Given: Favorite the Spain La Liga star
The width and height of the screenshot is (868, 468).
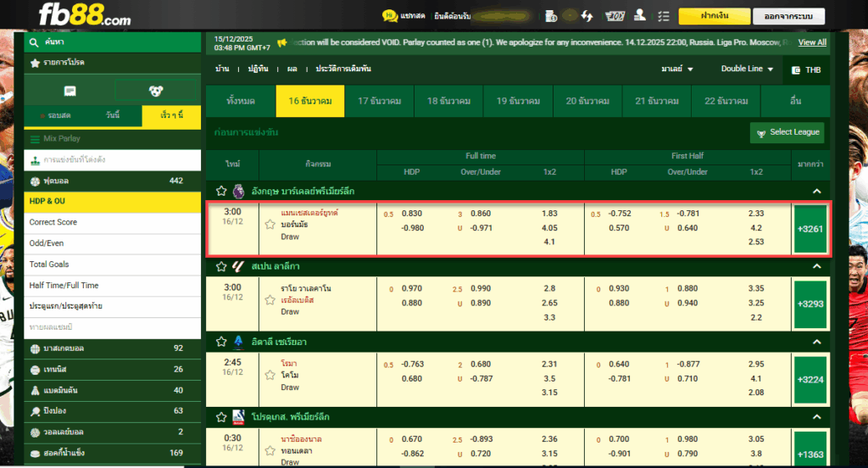Looking at the screenshot, I should (x=221, y=266).
